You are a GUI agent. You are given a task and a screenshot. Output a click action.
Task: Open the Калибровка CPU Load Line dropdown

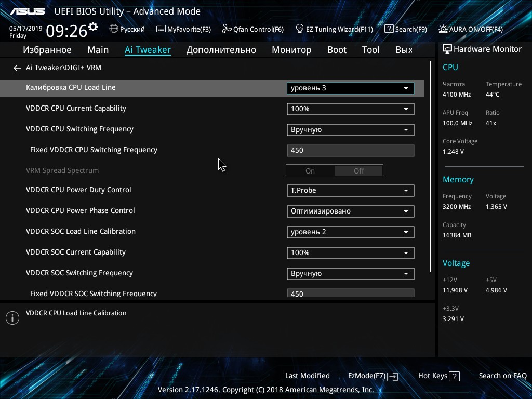[x=351, y=88]
